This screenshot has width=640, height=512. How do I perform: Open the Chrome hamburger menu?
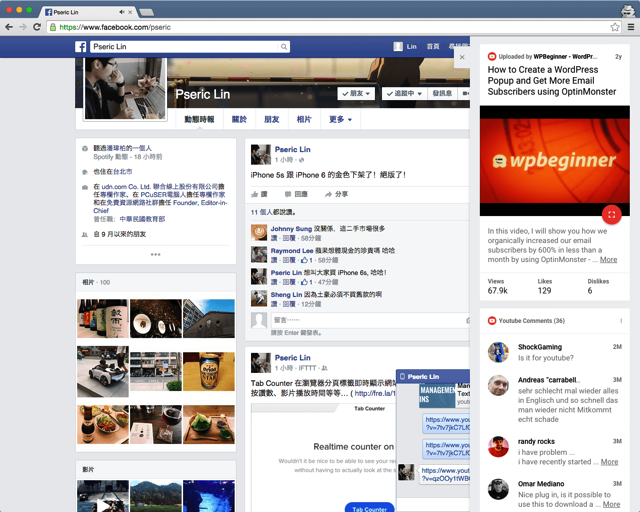(x=631, y=27)
